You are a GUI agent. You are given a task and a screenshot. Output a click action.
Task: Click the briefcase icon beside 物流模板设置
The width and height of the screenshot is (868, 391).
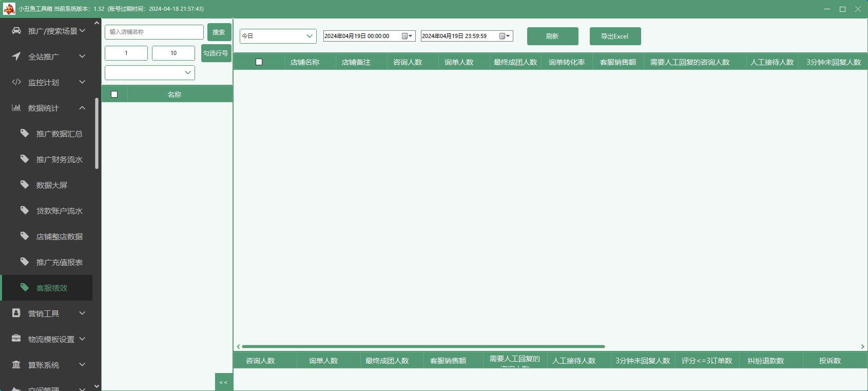pos(16,339)
